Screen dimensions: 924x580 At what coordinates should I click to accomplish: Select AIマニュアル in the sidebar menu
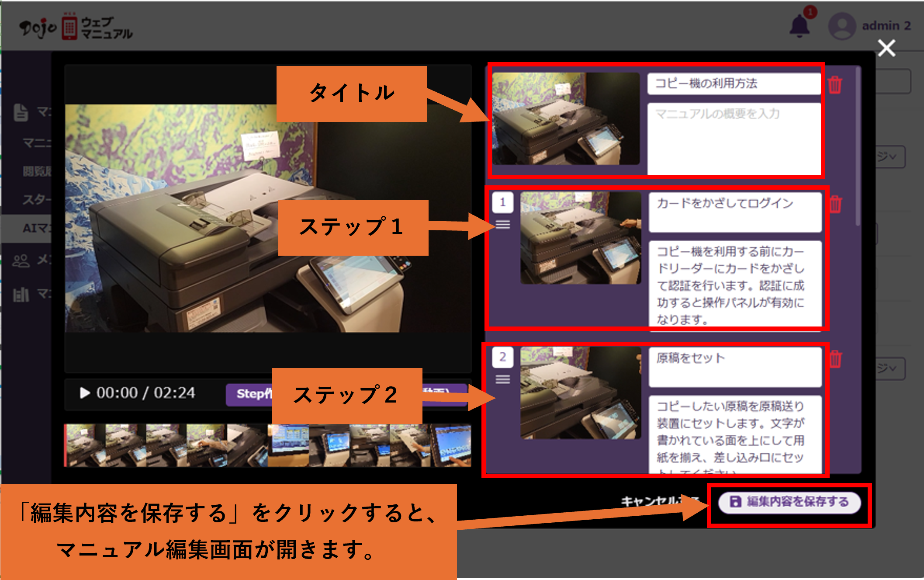pyautogui.click(x=33, y=228)
